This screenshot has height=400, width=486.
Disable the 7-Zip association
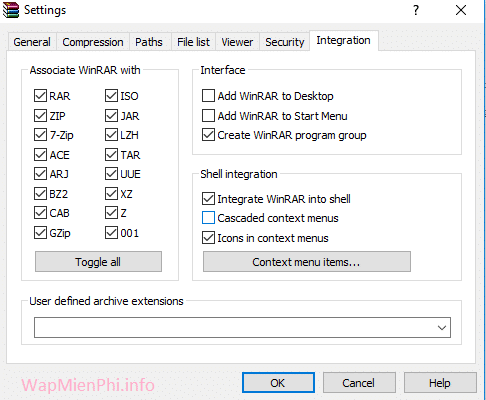pyautogui.click(x=40, y=135)
